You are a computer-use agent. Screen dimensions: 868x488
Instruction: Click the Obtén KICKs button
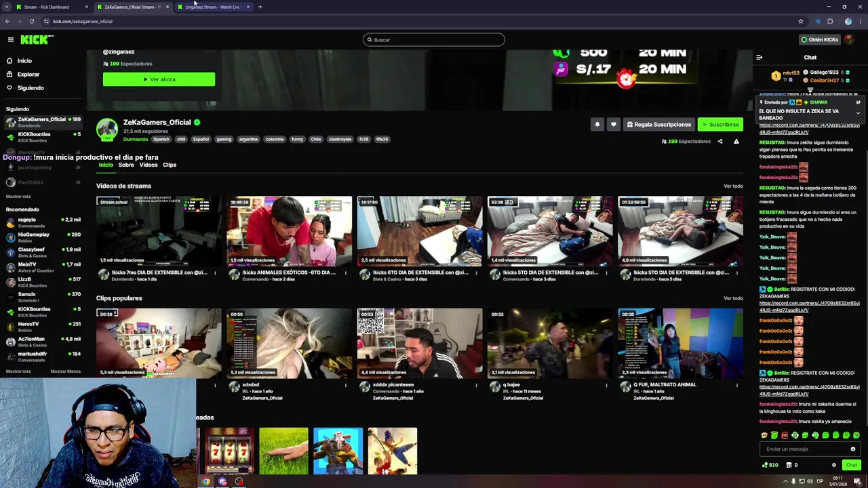[819, 40]
